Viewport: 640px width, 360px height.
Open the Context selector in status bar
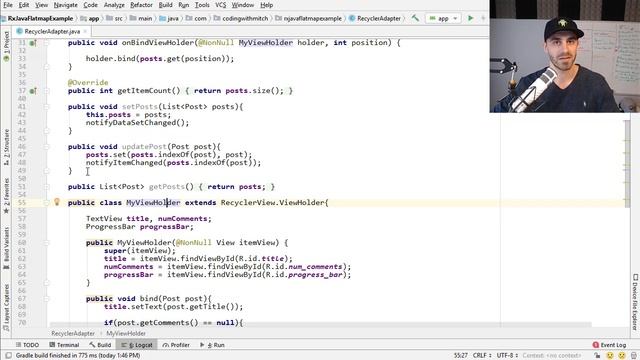(552, 356)
